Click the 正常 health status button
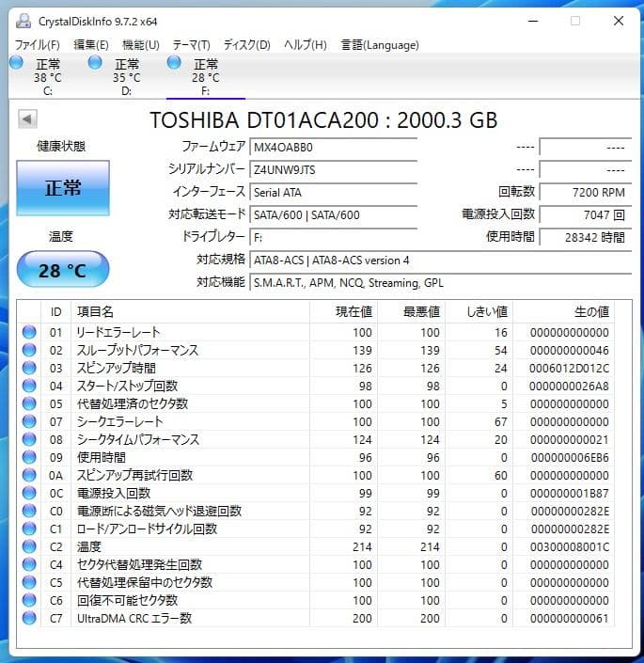 63,188
